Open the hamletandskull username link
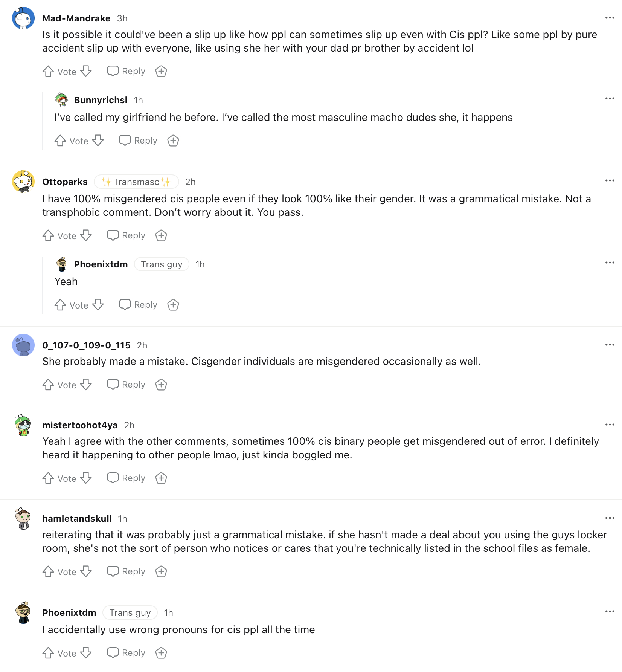 (77, 519)
